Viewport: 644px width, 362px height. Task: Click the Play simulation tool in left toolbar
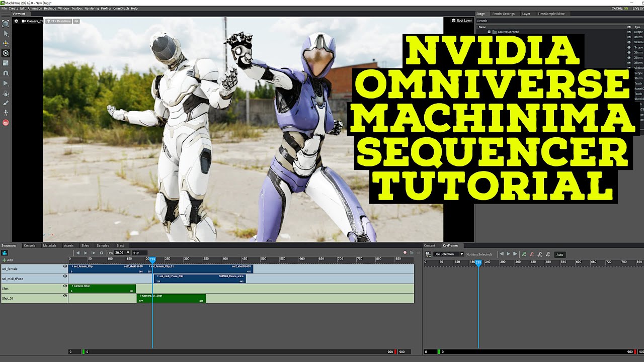click(6, 83)
